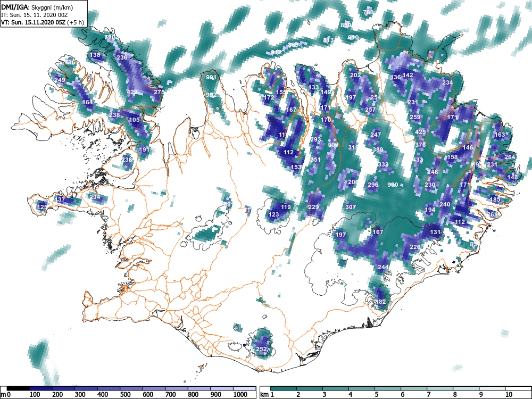This screenshot has height=399, width=532.
Task: Click the visibility value 234 on the map
Action: 447,82
